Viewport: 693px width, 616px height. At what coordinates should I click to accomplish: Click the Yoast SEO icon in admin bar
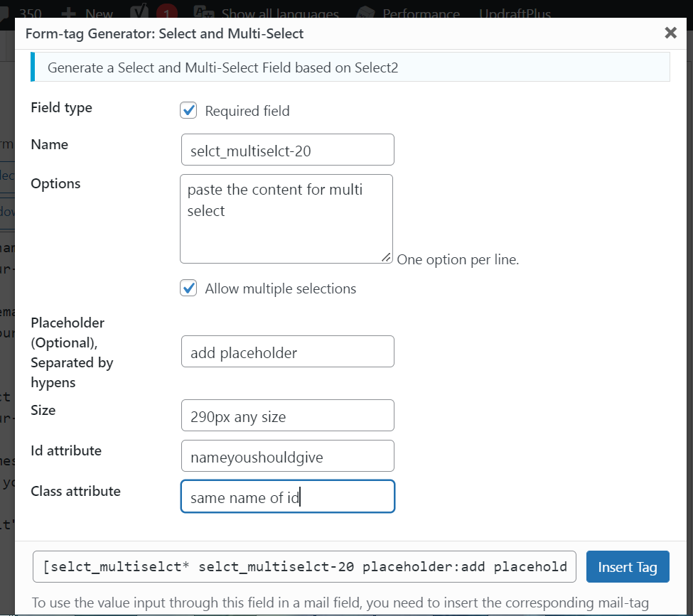point(141,13)
